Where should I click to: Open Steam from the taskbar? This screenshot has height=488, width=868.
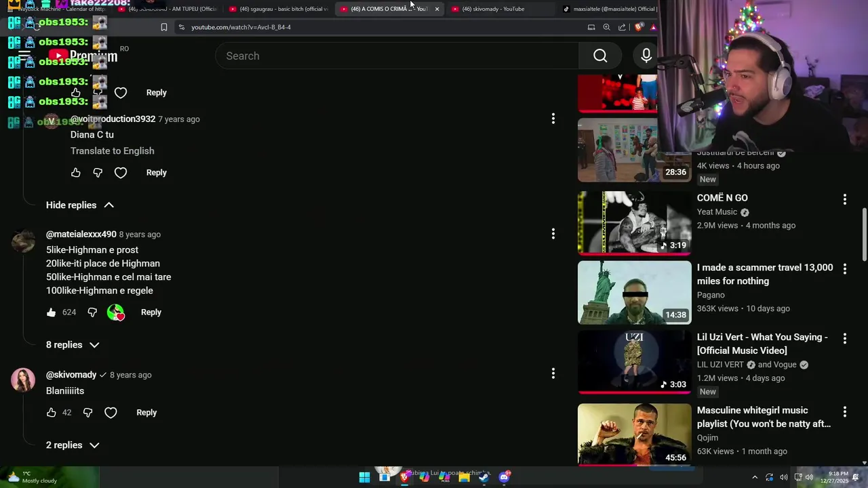click(x=484, y=477)
